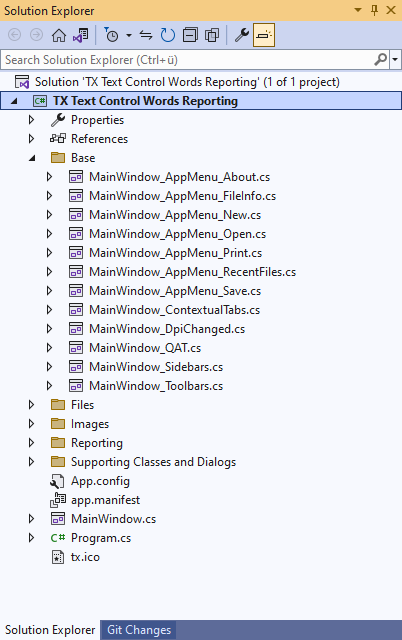Click the References icon in tree

tap(58, 139)
